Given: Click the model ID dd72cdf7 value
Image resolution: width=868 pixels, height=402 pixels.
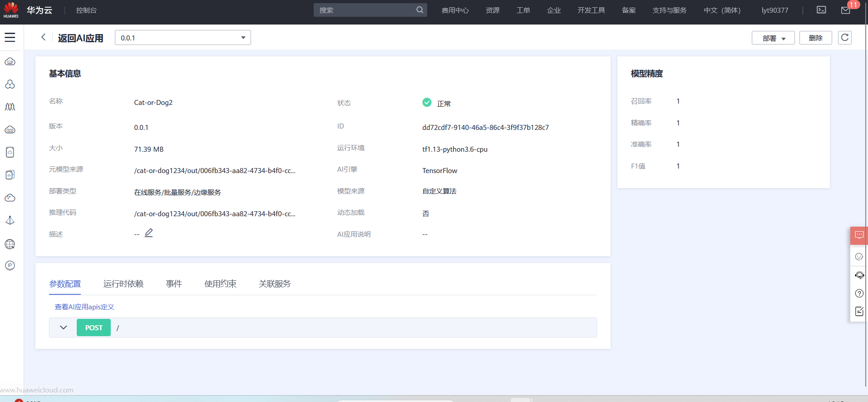Looking at the screenshot, I should (485, 128).
